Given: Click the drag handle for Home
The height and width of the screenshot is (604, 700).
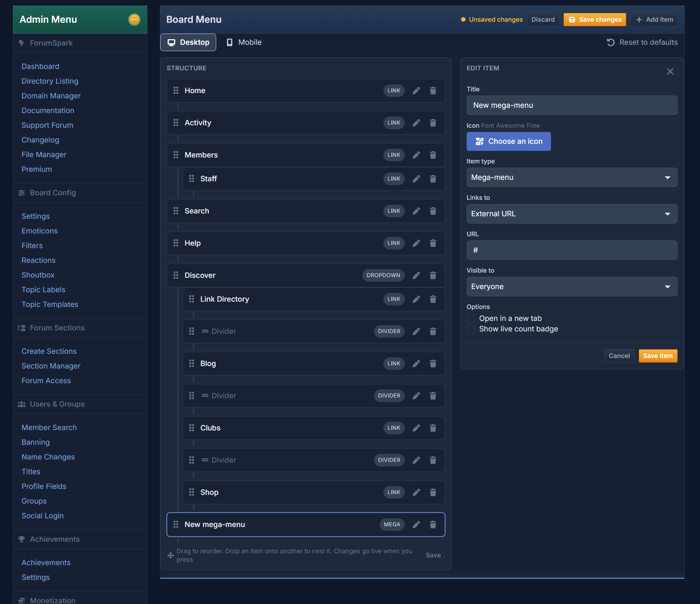Looking at the screenshot, I should 176,91.
